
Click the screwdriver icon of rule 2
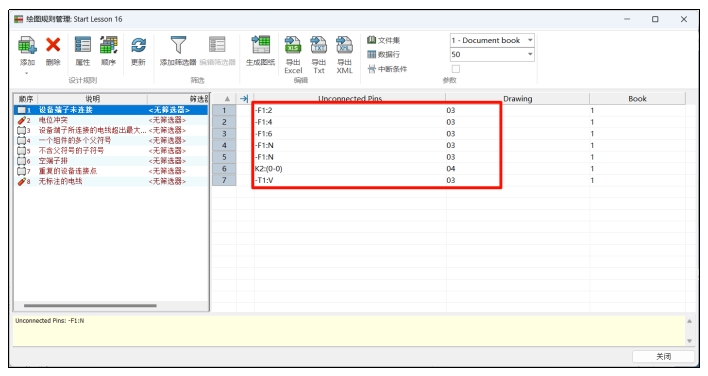point(21,120)
